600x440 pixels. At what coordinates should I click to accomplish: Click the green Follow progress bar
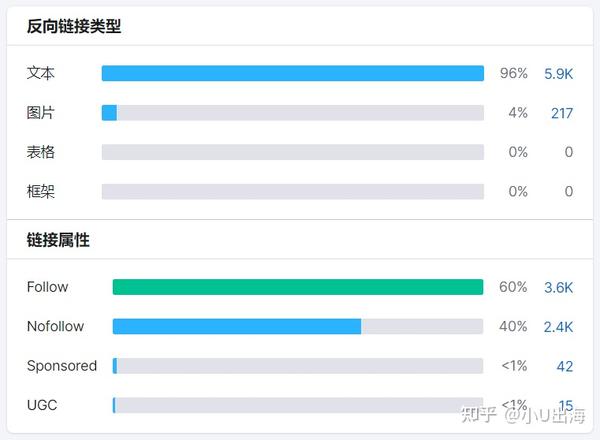(x=297, y=287)
